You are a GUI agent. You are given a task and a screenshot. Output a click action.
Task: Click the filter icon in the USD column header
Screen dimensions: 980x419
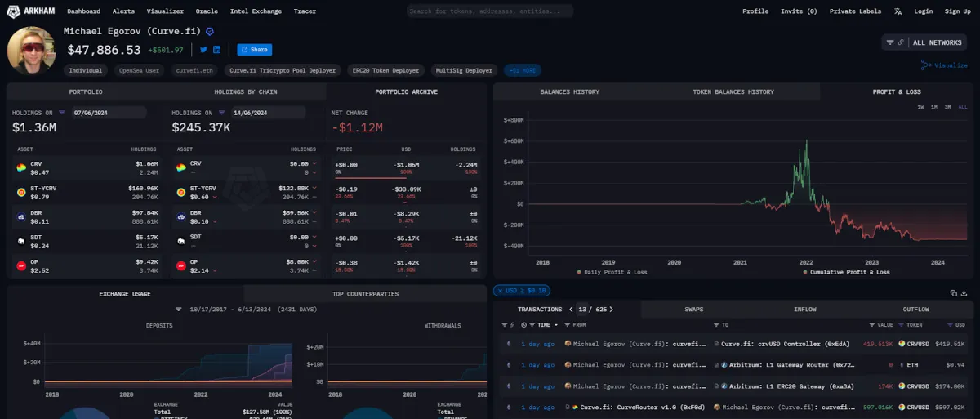coord(949,325)
